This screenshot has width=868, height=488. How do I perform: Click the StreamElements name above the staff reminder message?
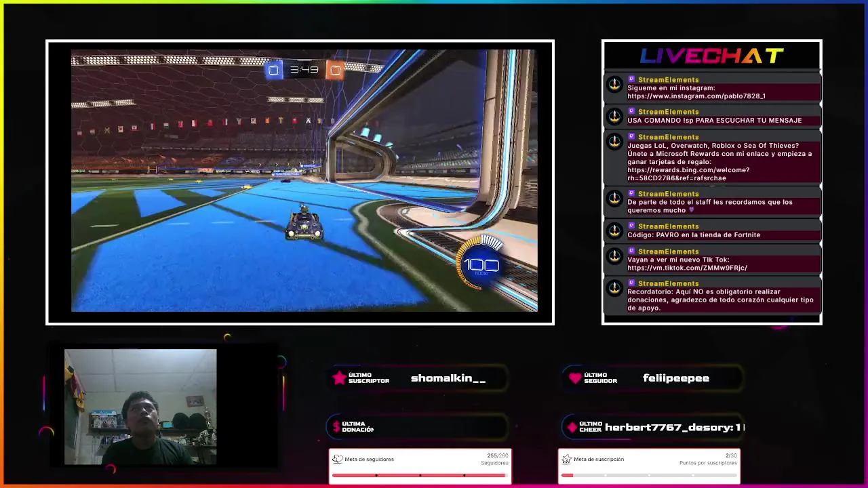pos(668,194)
